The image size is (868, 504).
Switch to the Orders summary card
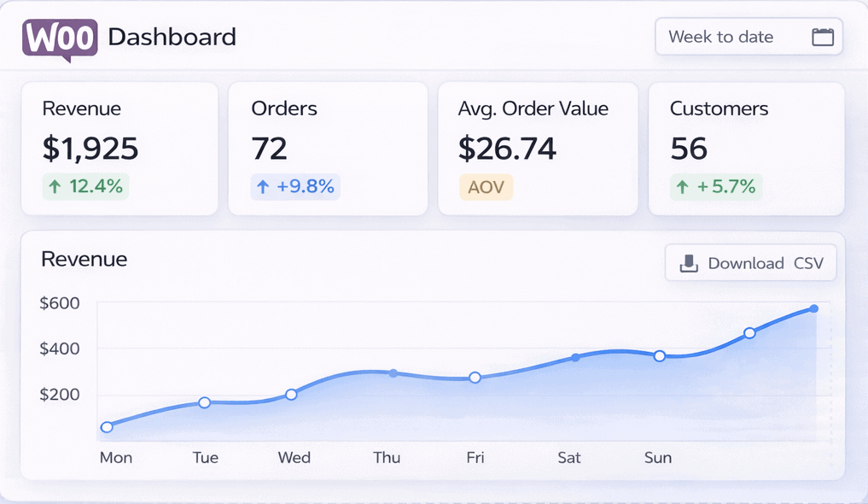[329, 148]
